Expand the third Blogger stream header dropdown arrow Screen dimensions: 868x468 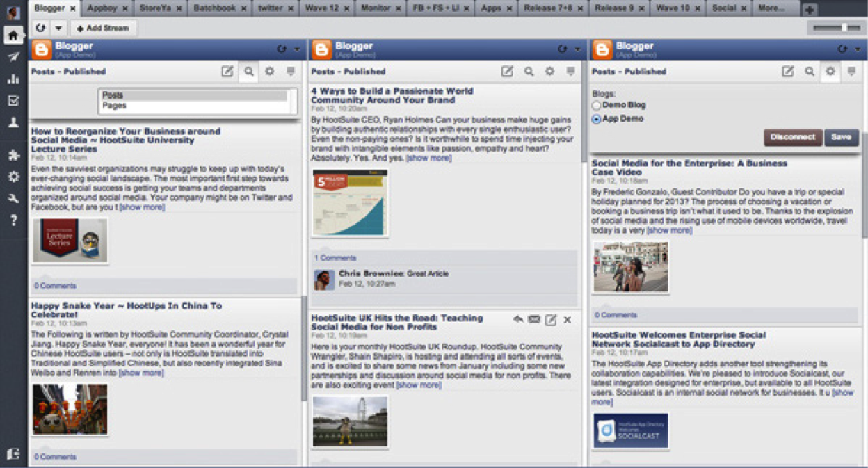[858, 49]
